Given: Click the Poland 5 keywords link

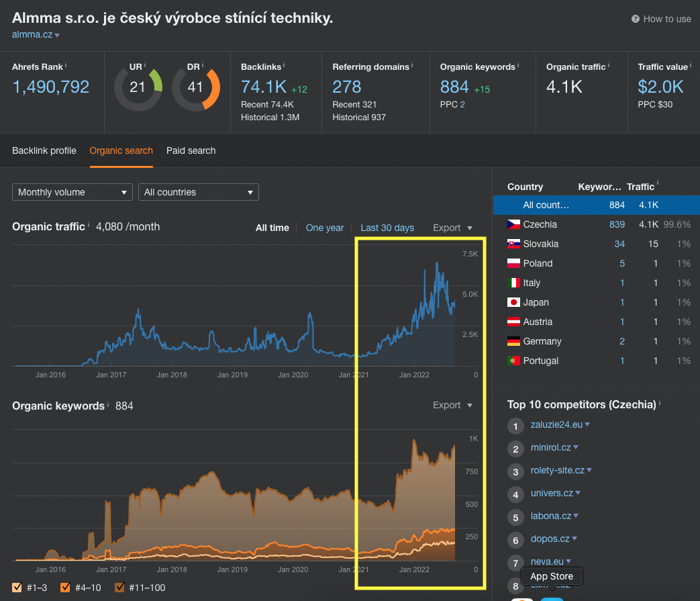Looking at the screenshot, I should coord(622,263).
